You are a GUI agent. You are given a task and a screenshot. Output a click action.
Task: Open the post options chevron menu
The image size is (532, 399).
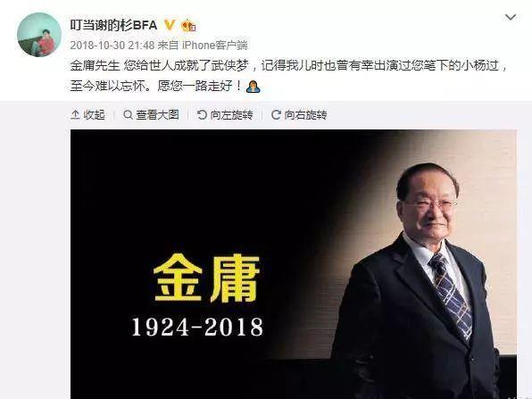pos(511,17)
